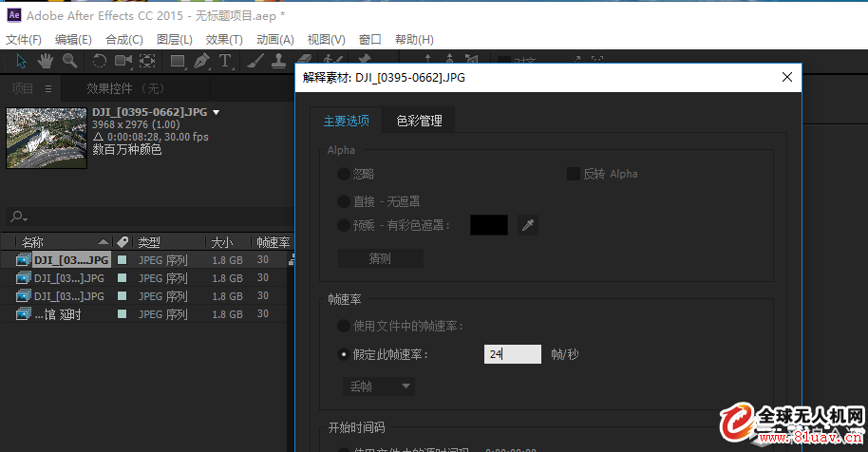Select the Pan Behind anchor point tool
Screen dimensions: 868x452
(147, 61)
